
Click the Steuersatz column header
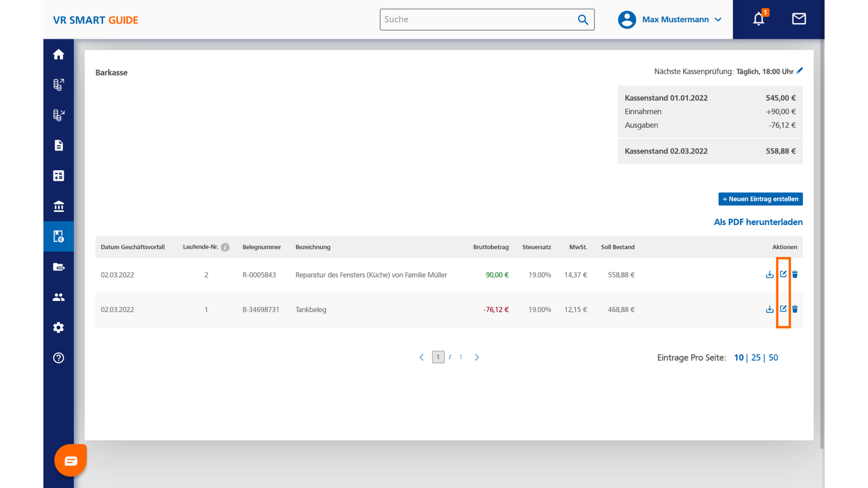coord(537,247)
